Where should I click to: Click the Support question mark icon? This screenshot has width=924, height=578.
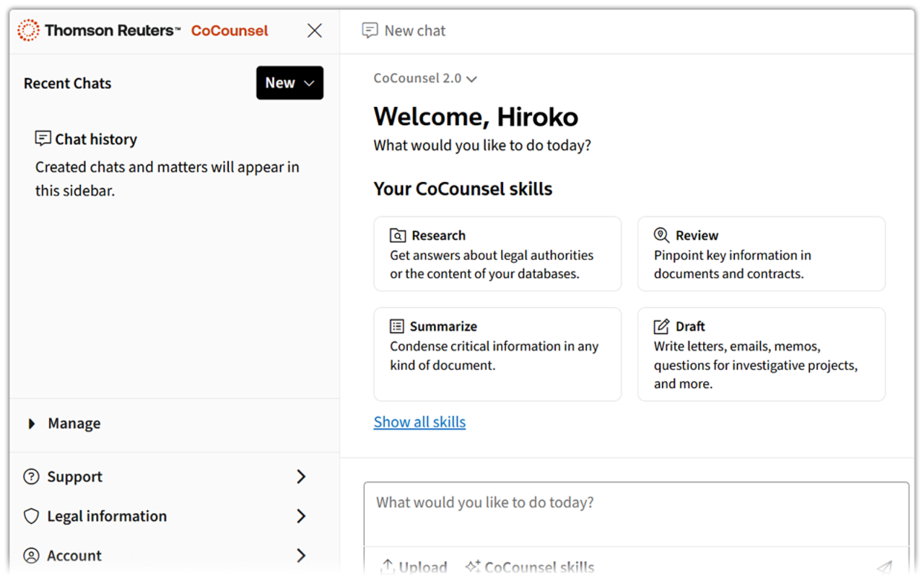click(31, 477)
